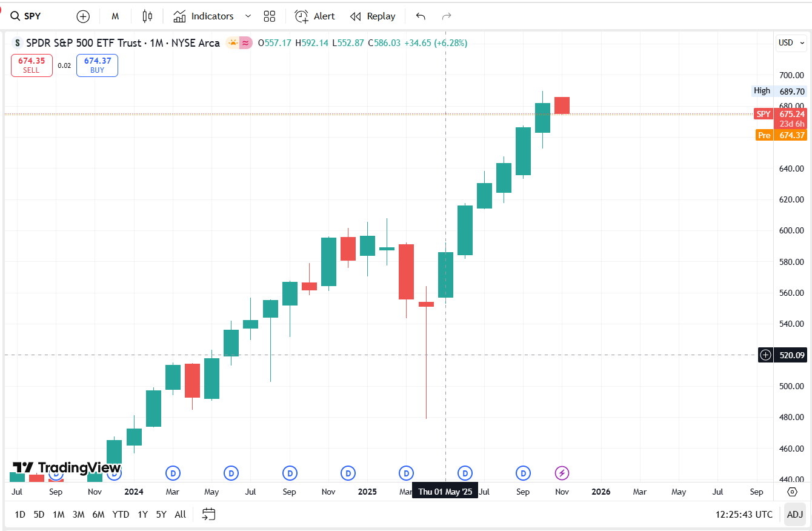Create an Alert
Image resolution: width=812 pixels, height=531 pixels.
(314, 16)
